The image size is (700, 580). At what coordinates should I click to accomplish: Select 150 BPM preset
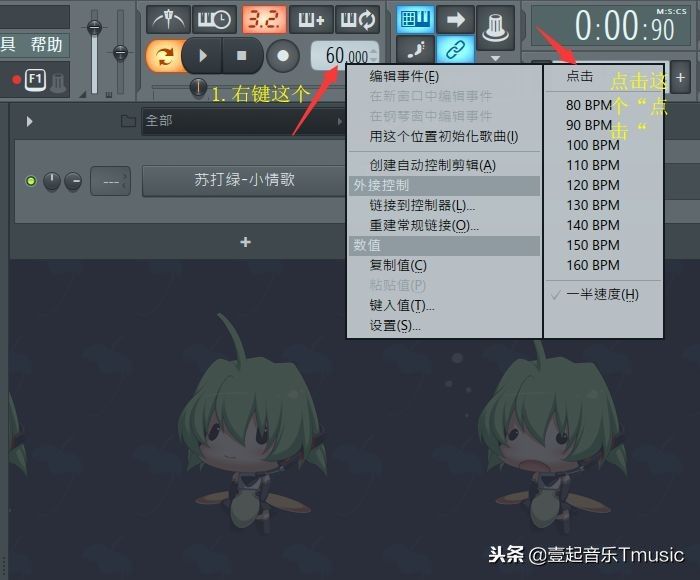point(604,246)
